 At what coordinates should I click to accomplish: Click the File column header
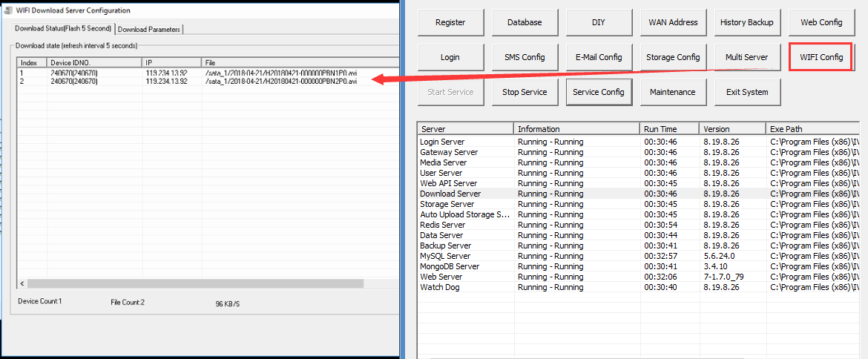(x=300, y=62)
